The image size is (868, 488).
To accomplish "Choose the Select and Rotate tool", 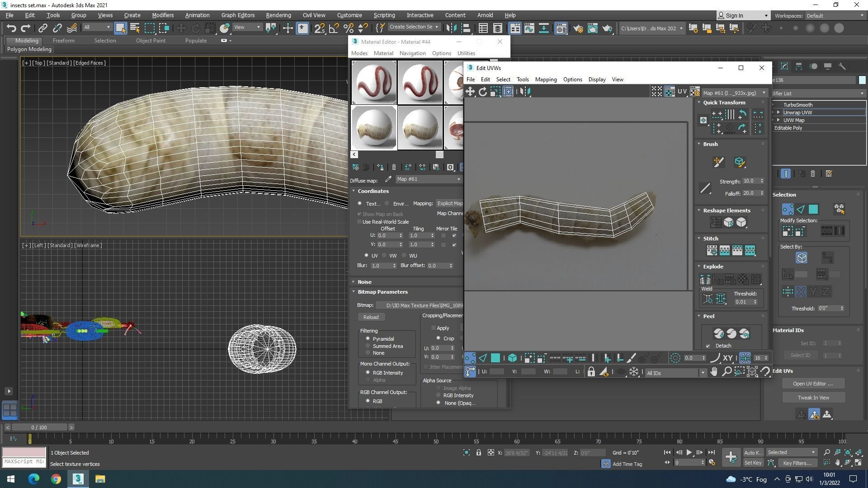I will tap(196, 28).
